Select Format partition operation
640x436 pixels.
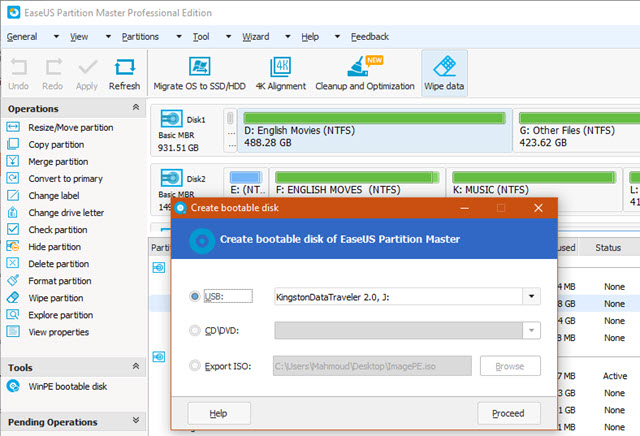[60, 281]
